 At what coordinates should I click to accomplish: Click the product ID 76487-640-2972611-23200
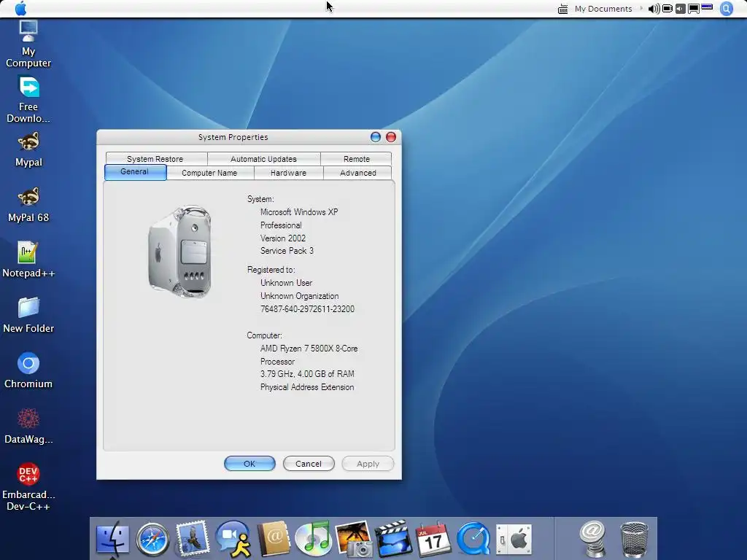(307, 308)
